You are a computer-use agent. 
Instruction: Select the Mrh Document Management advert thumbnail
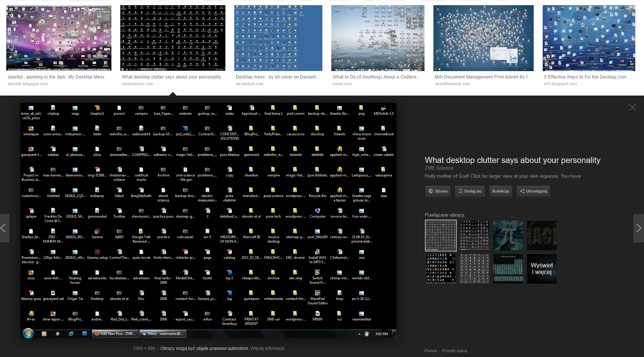point(483,38)
